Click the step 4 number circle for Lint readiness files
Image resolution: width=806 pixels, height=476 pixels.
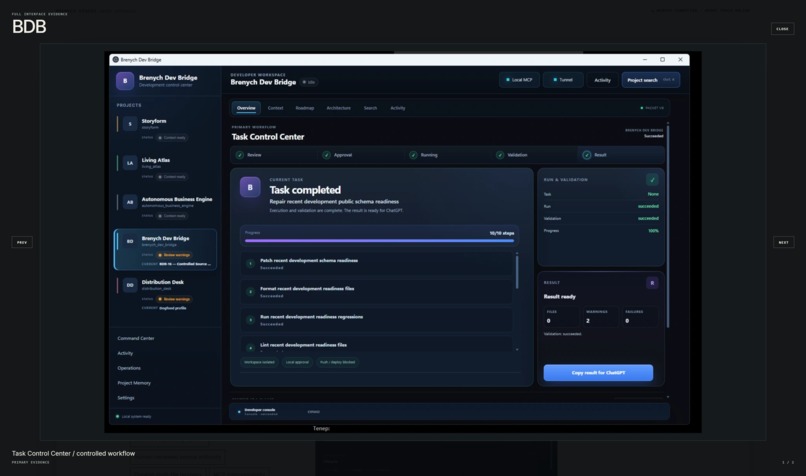[250, 347]
